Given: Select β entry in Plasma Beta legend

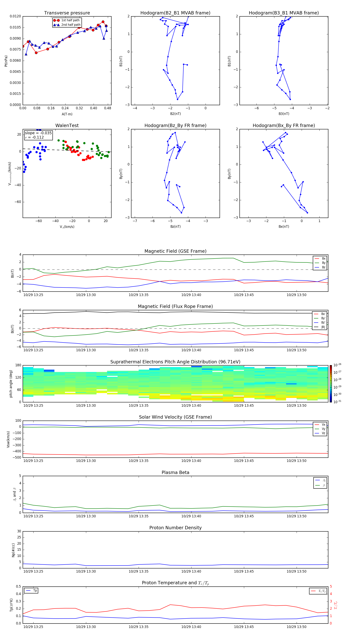Looking at the screenshot, I should (320, 486).
